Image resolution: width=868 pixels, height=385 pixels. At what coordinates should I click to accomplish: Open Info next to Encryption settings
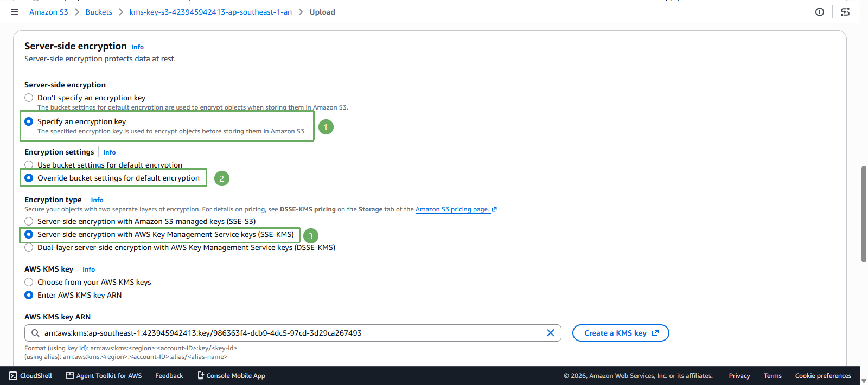pyautogui.click(x=110, y=152)
